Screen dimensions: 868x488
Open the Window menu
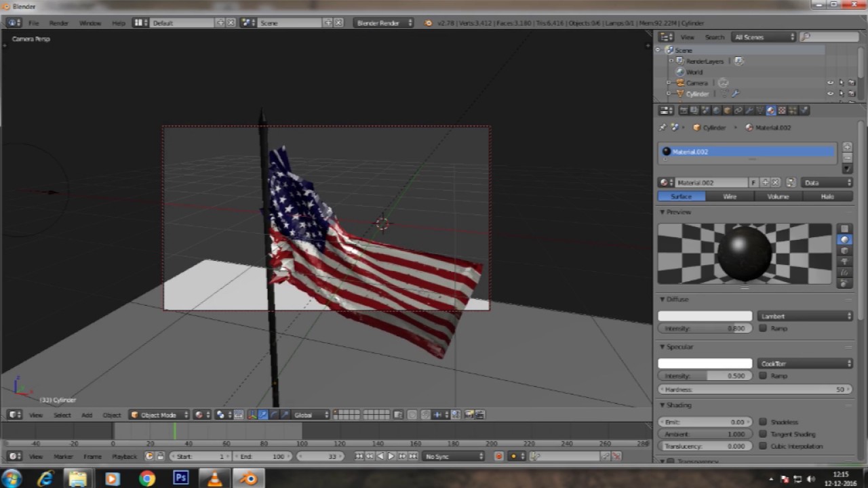click(x=90, y=23)
